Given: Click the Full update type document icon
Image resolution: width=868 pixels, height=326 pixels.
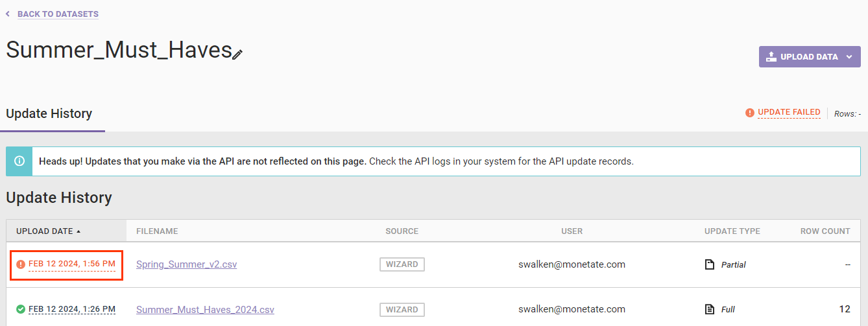Looking at the screenshot, I should 709,309.
